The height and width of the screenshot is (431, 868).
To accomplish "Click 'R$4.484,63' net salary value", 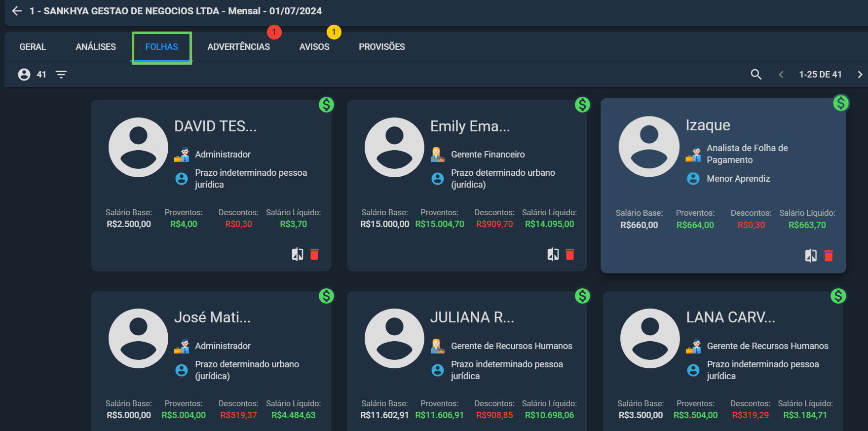I will click(x=293, y=415).
